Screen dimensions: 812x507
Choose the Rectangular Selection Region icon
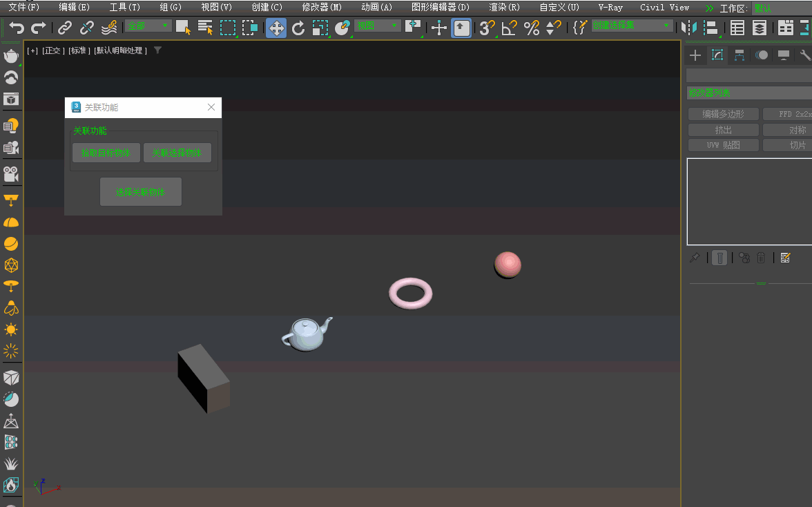point(228,28)
